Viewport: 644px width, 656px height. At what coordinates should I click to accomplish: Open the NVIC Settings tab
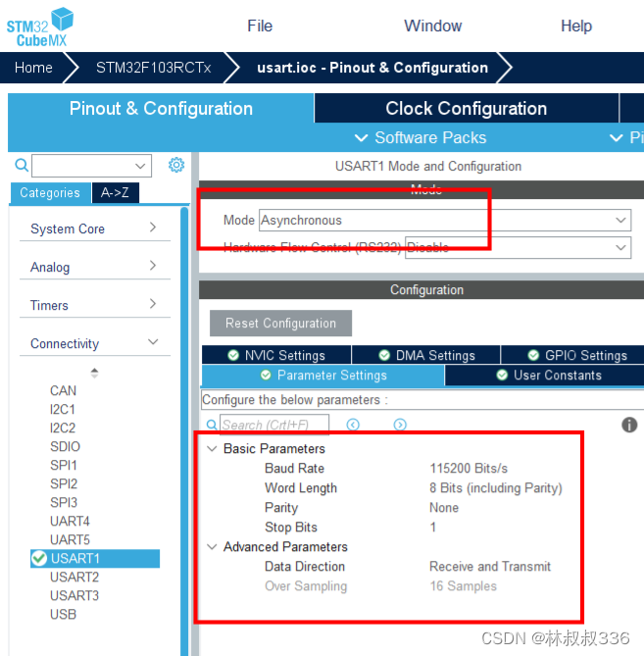click(x=276, y=355)
